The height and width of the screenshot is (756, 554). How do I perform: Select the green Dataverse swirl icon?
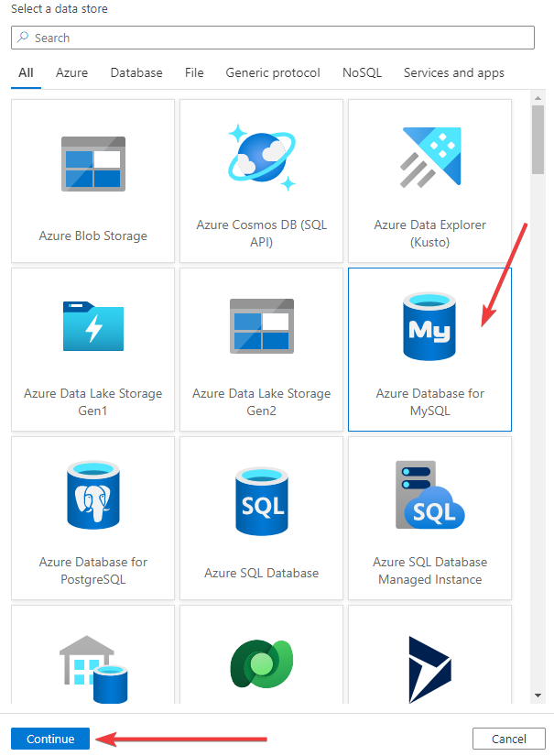(x=262, y=664)
